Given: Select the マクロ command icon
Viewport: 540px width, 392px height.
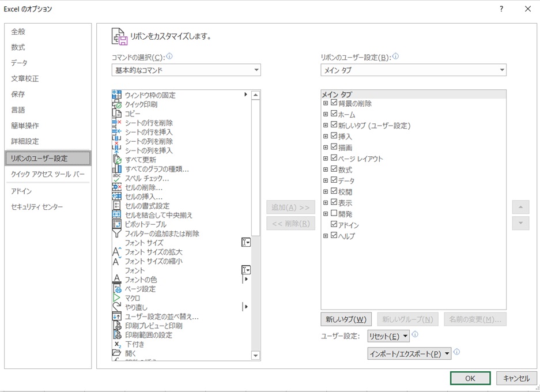Looking at the screenshot, I should tap(117, 298).
